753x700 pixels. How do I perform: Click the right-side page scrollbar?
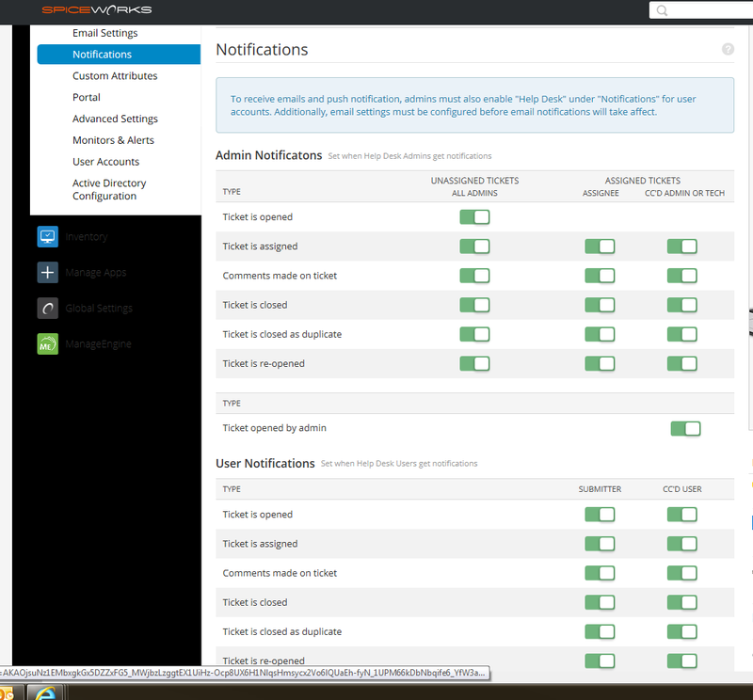tap(748, 320)
